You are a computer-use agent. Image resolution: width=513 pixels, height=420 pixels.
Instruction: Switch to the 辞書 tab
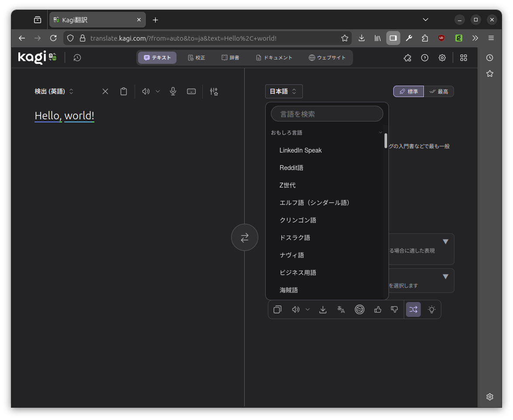click(x=230, y=58)
